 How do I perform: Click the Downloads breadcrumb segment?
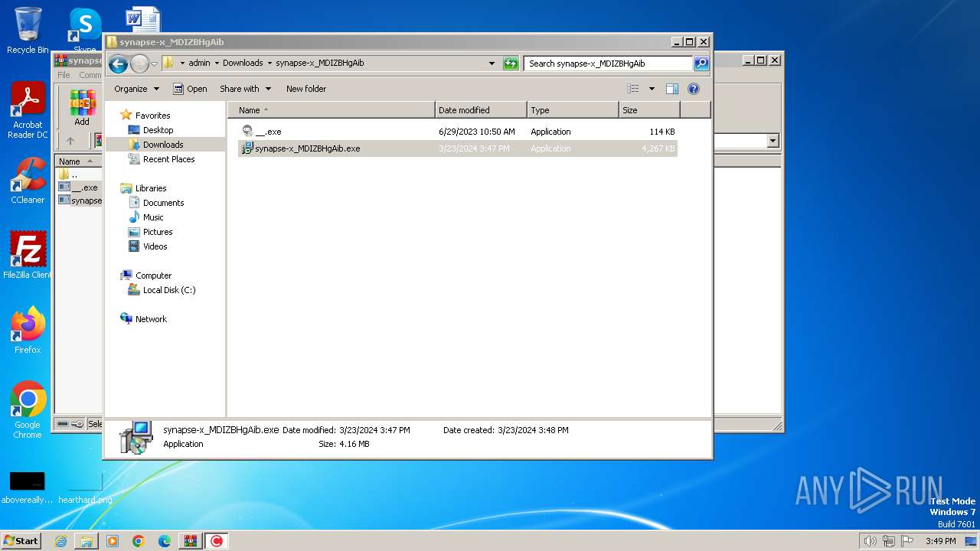click(x=243, y=64)
